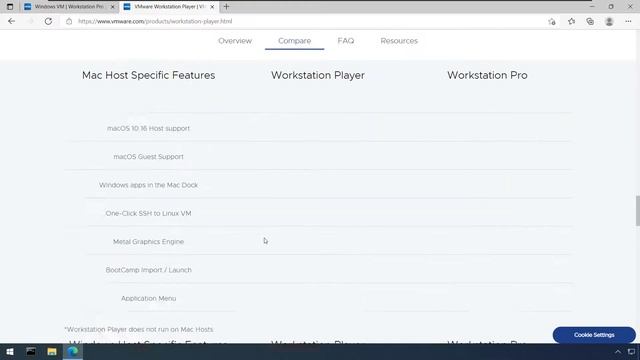
Task: Open the notification center icon
Action: coord(631,351)
